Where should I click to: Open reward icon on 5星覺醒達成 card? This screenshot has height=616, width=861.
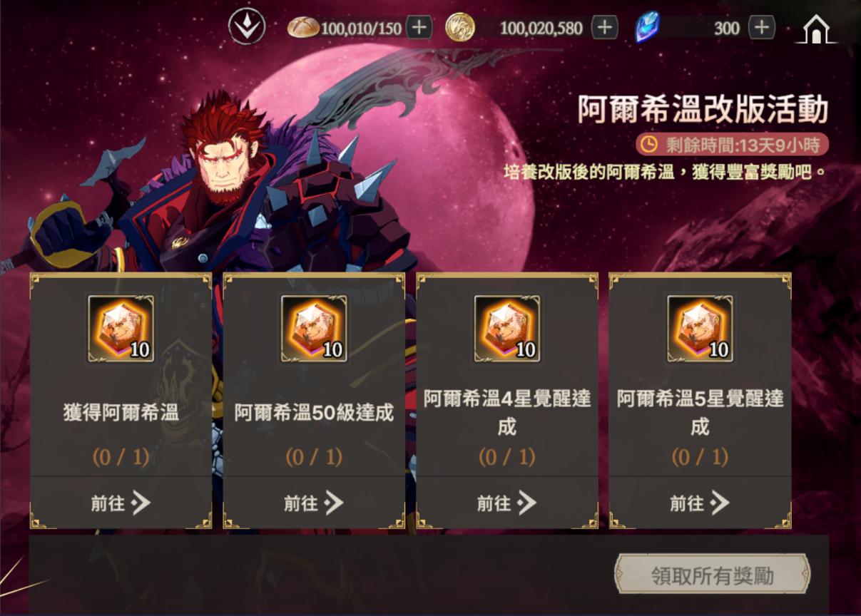(700, 329)
